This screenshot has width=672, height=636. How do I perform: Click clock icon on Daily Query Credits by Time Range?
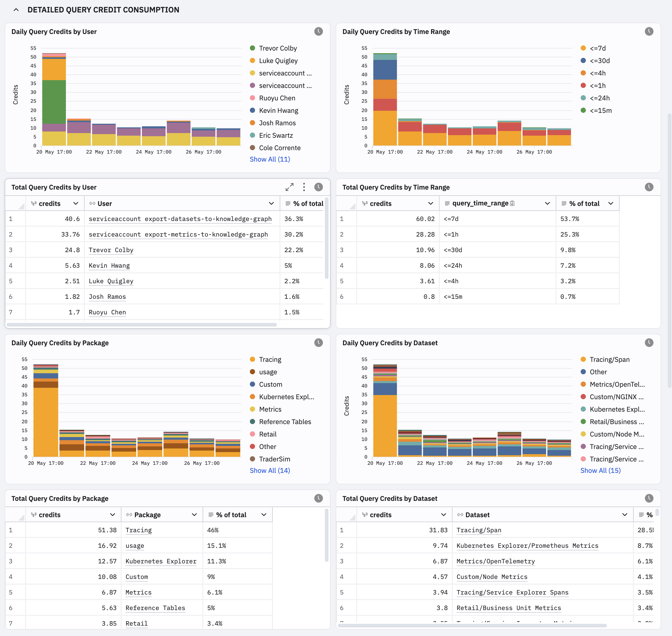(649, 32)
